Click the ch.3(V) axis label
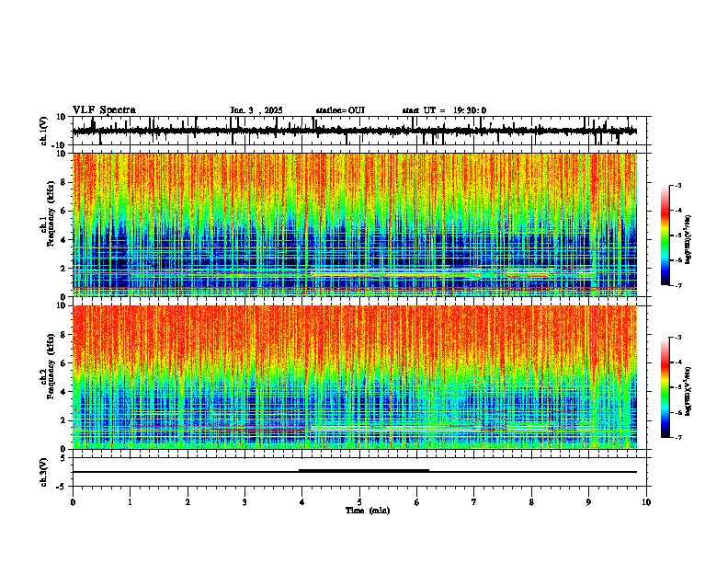Viewport: 728px width, 563px height. [x=44, y=472]
